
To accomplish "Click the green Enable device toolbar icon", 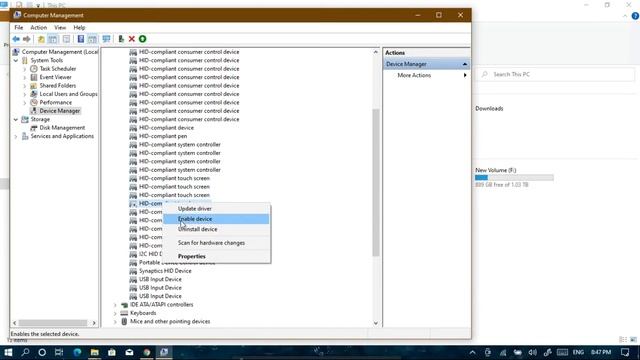I will [142, 39].
